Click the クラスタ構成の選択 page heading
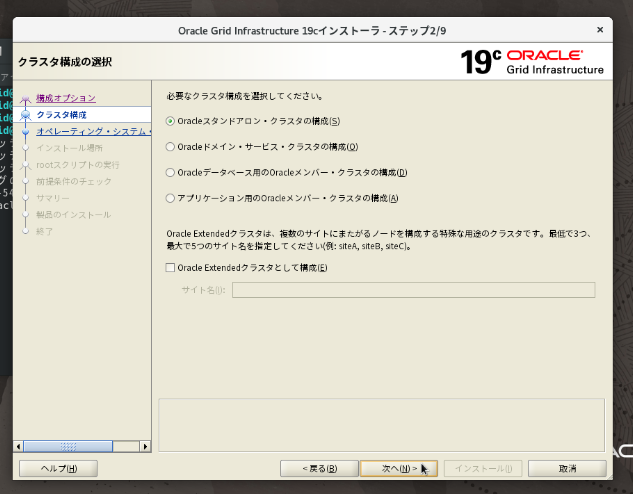The width and height of the screenshot is (633, 494). pos(65,62)
